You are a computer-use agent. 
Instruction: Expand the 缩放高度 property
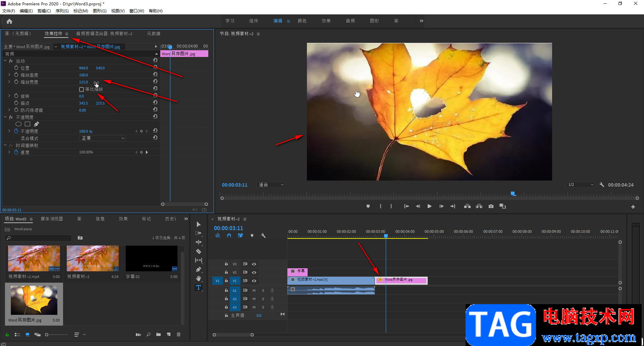tap(9, 75)
